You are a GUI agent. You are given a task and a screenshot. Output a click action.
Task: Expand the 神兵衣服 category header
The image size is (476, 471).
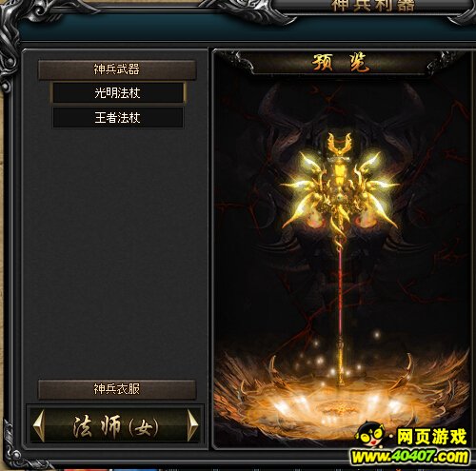(x=117, y=389)
